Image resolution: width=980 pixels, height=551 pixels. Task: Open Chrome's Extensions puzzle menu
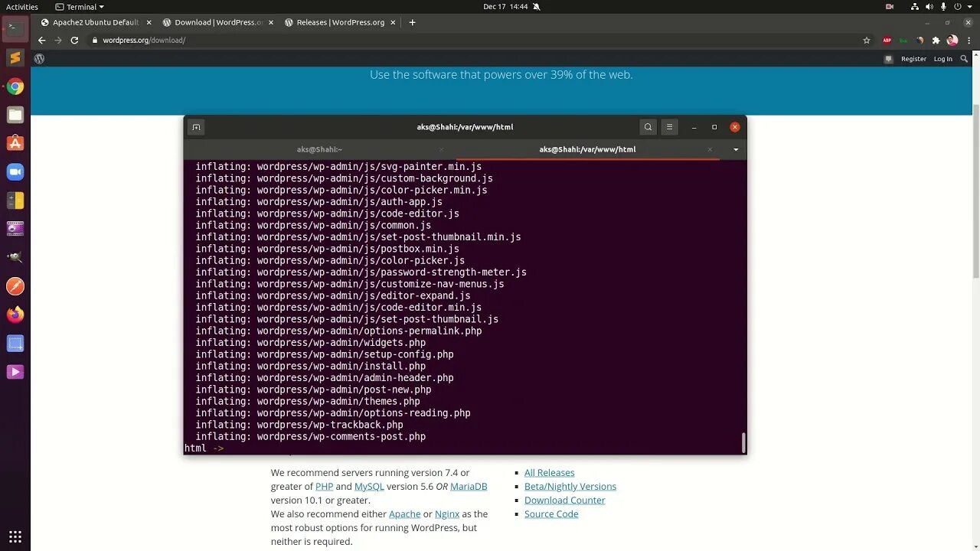click(936, 40)
